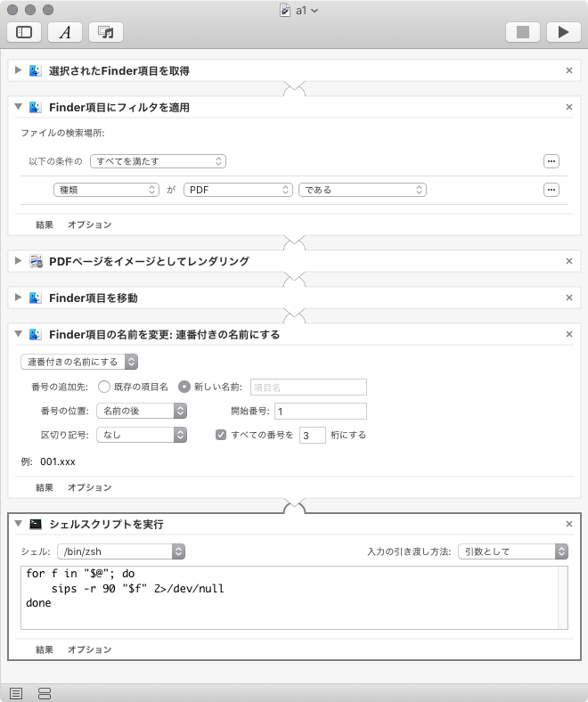This screenshot has width=588, height=702.
Task: Click the starting number input field
Action: 321,411
